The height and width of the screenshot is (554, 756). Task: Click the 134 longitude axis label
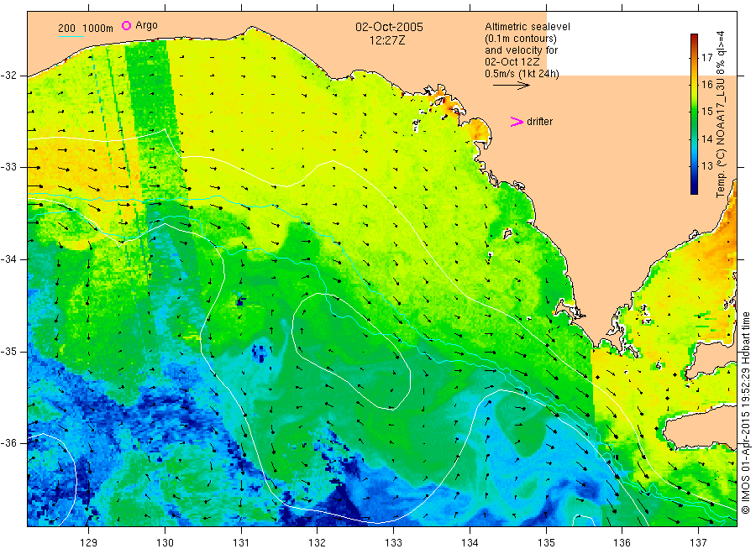tap(470, 543)
